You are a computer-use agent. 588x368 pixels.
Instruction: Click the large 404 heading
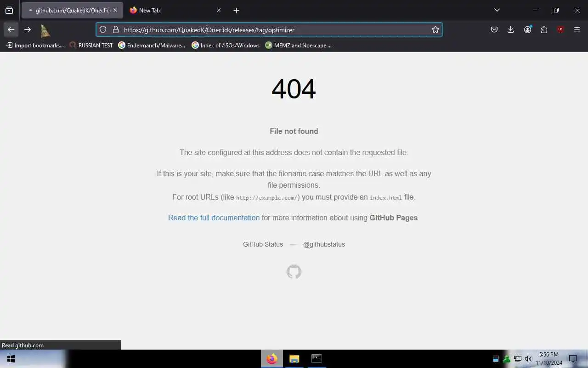[294, 89]
